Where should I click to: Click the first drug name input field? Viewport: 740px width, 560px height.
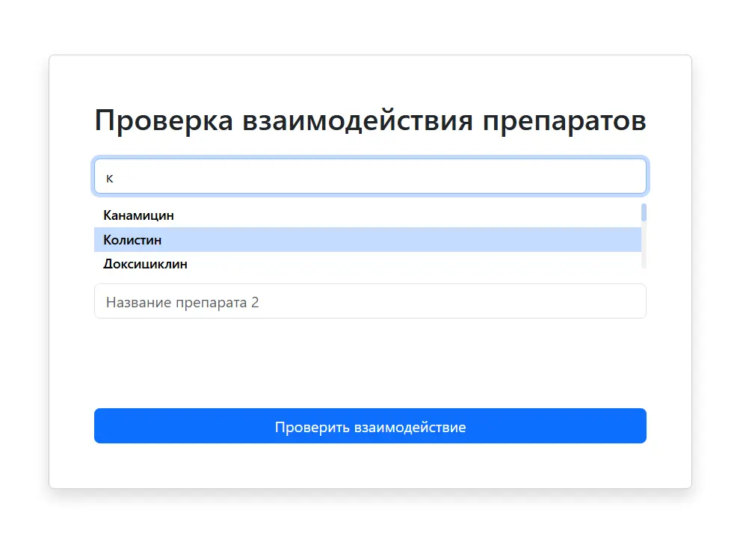coord(370,176)
